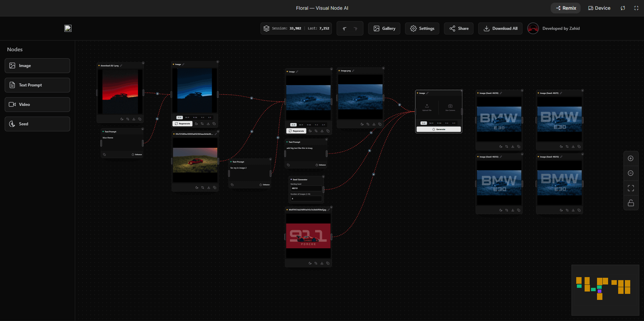The width and height of the screenshot is (644, 321).
Task: Click the download icon on Image (Seed: 48211) node
Action: 573,146
